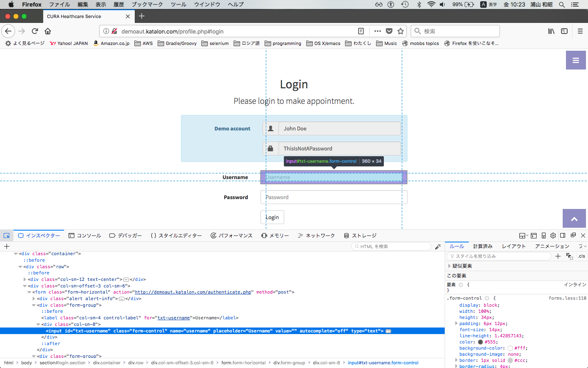Screen dimensions: 588x368
Task: Open devtools in separate window
Action: tap(573, 235)
